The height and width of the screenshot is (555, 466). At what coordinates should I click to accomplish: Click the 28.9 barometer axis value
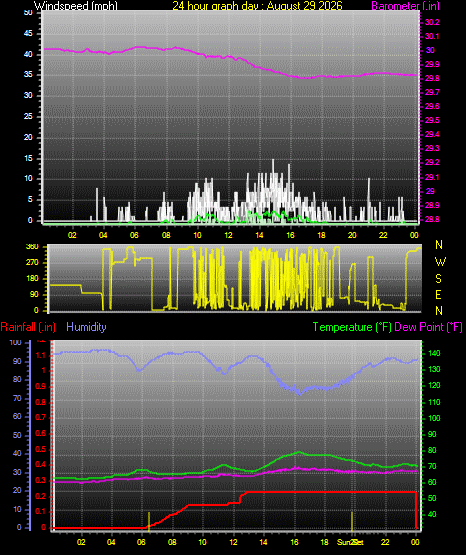point(432,205)
